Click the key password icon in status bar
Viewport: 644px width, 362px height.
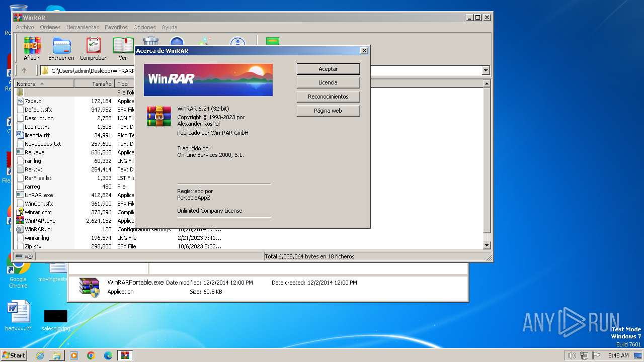coord(29,256)
